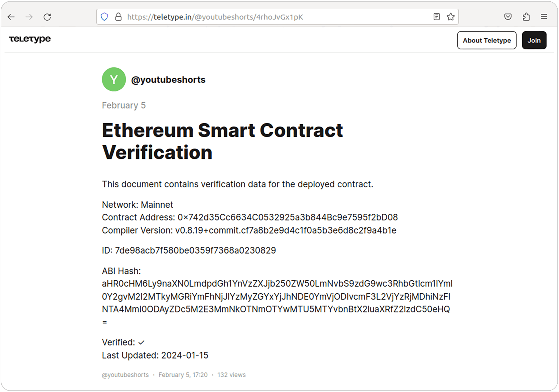Reload the current page
This screenshot has width=559, height=392.
(x=47, y=17)
